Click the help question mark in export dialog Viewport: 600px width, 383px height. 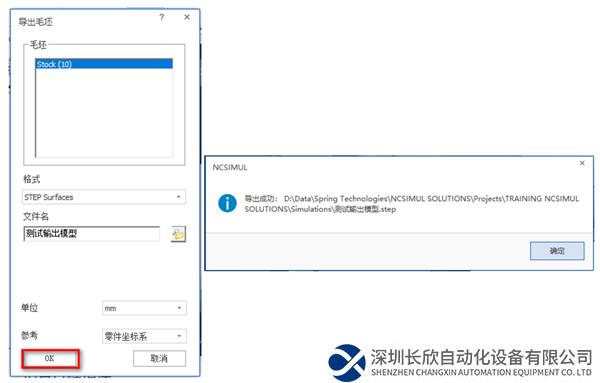[x=162, y=17]
